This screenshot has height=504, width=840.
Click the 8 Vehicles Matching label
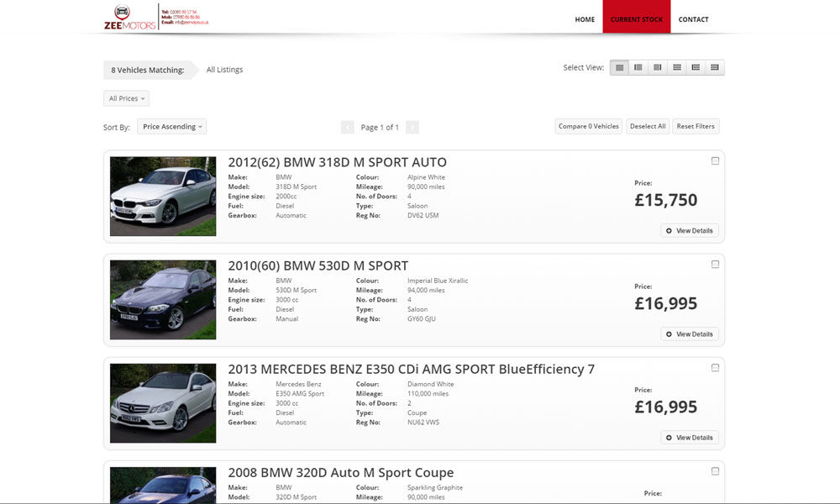pyautogui.click(x=147, y=71)
